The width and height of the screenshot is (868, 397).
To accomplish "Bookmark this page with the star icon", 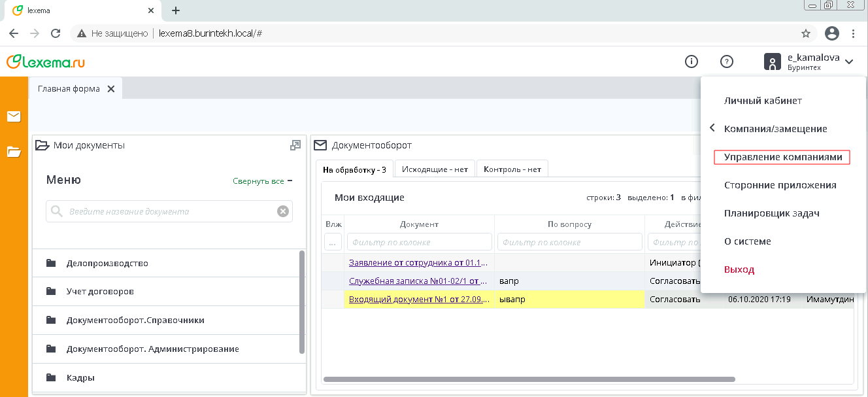I will tap(806, 33).
